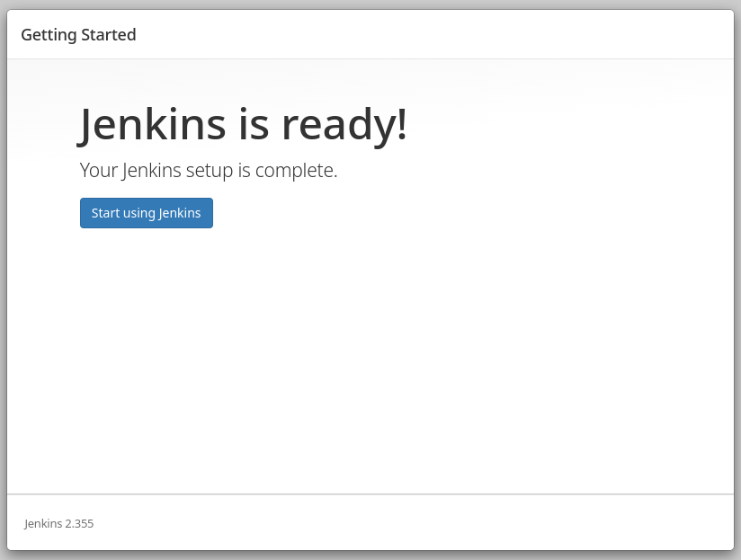This screenshot has height=560, width=741.
Task: Click the Jenkins 2.355 version text
Action: click(59, 524)
